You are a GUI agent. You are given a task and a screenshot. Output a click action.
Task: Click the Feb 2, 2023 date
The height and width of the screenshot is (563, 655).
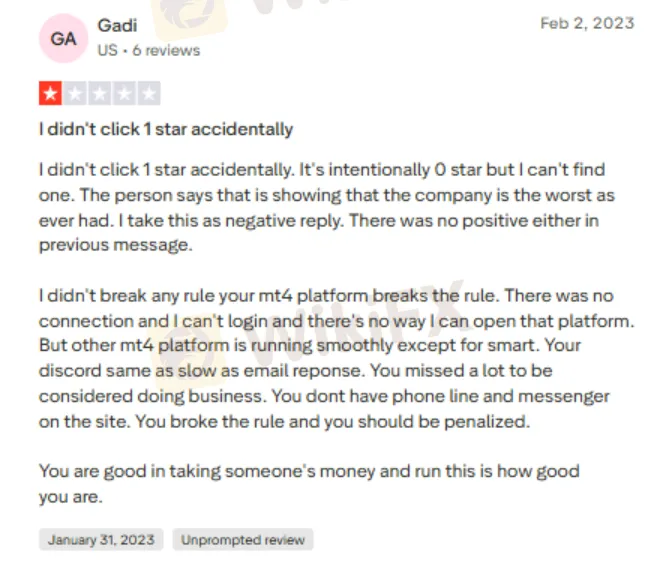click(x=587, y=23)
